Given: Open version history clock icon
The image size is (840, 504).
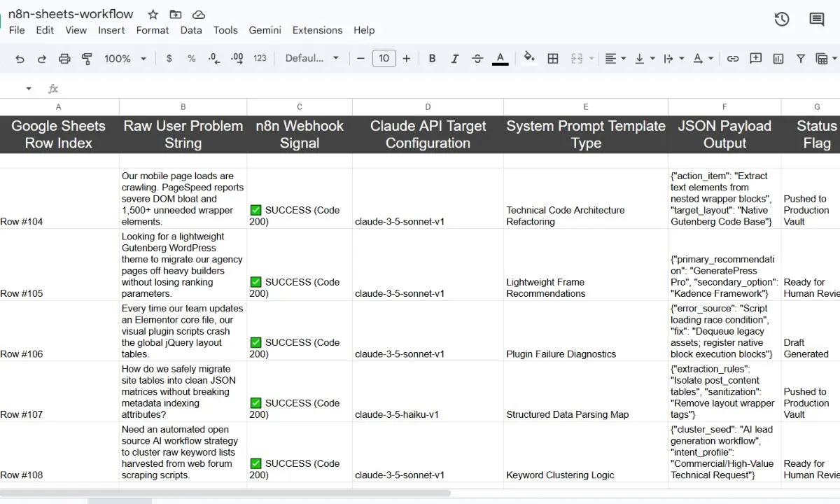Looking at the screenshot, I should (782, 20).
